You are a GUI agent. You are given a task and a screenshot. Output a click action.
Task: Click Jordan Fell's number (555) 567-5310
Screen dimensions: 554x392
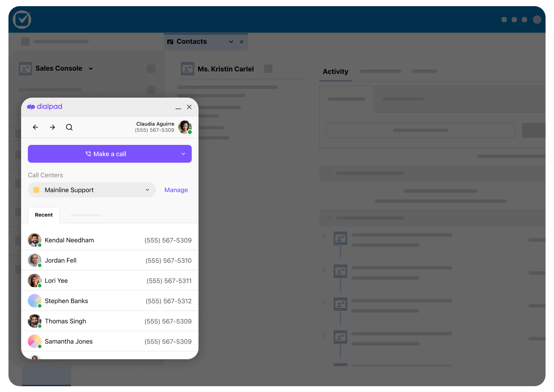[169, 261]
